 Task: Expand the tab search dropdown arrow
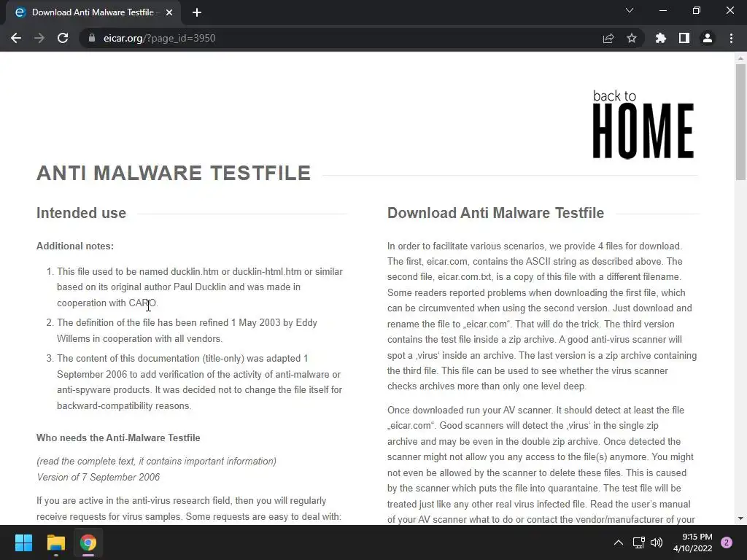[630, 10]
